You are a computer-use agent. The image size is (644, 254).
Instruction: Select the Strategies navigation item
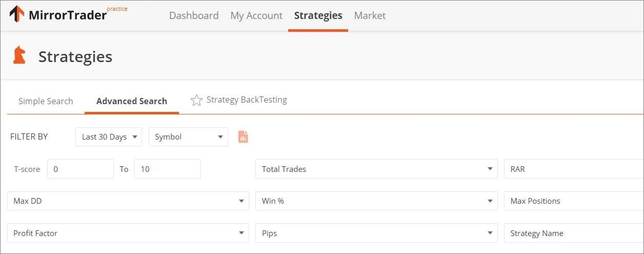pos(318,16)
